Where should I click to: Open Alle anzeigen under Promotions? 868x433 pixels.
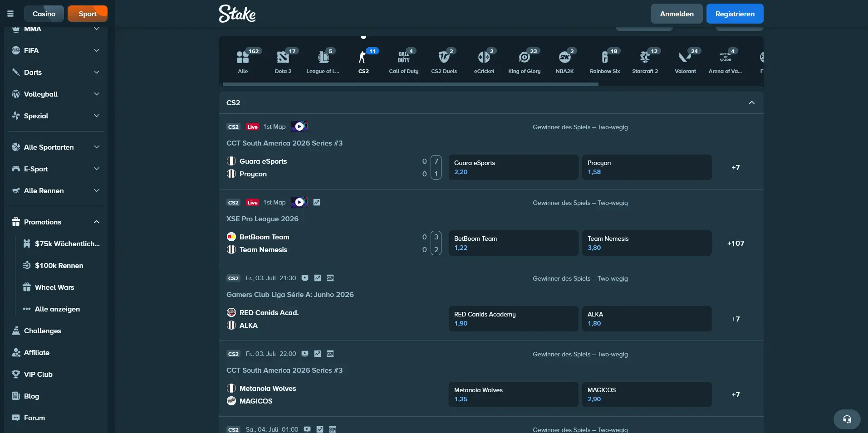pos(57,309)
